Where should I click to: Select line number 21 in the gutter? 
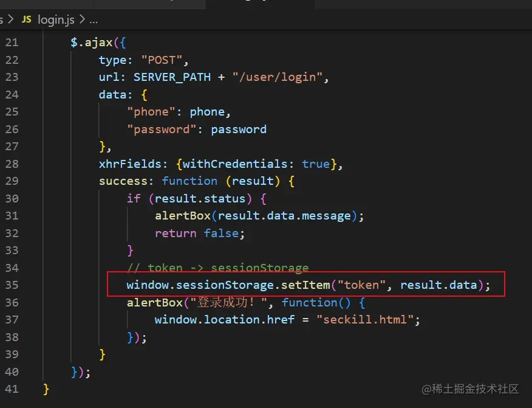point(12,43)
